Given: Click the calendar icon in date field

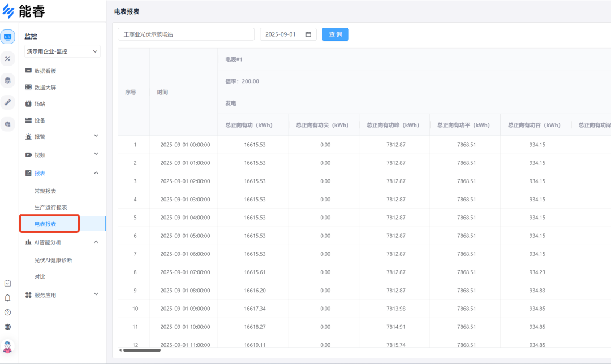Looking at the screenshot, I should pos(308,34).
